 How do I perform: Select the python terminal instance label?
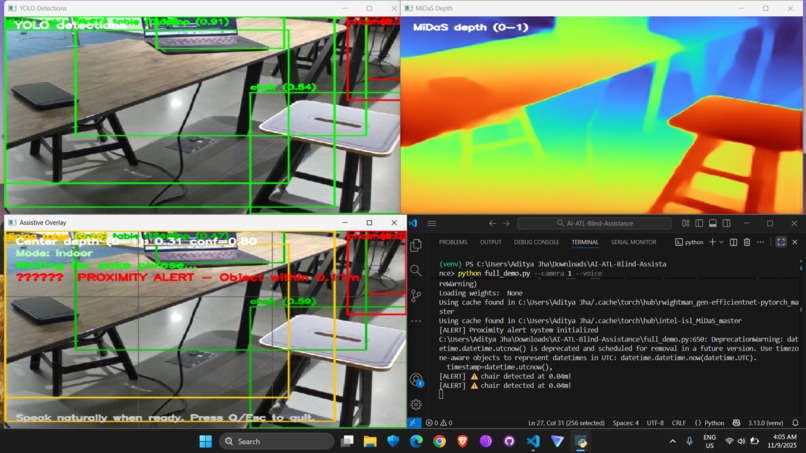pos(689,242)
